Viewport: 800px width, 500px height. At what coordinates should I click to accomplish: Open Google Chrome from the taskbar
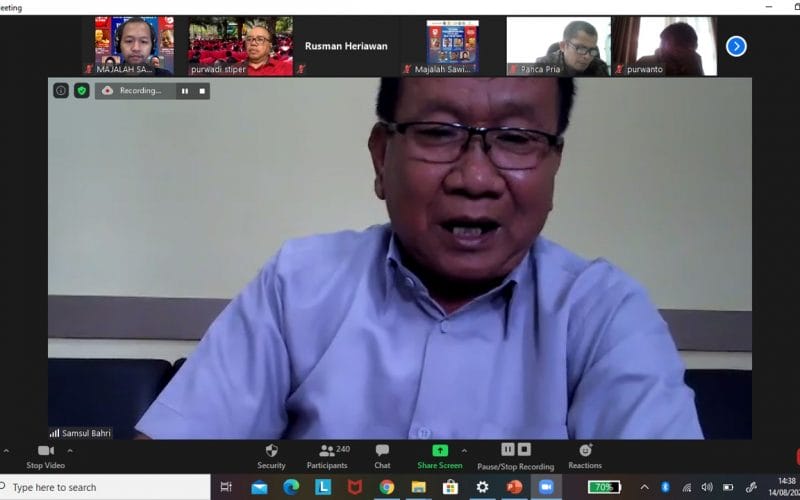(387, 487)
